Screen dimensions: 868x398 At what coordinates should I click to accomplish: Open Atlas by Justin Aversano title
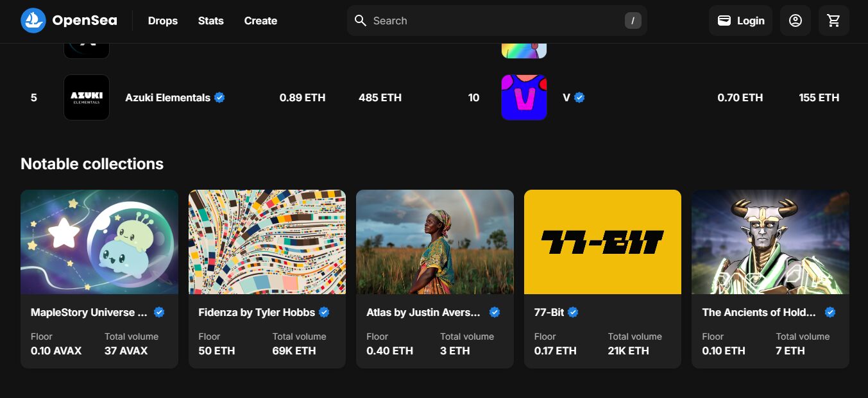(423, 312)
